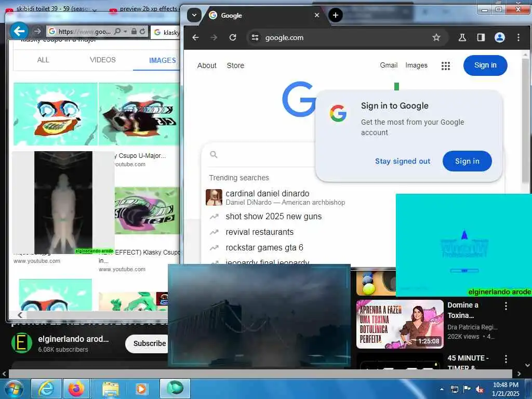Open site information icon beside google.com

pos(255,37)
